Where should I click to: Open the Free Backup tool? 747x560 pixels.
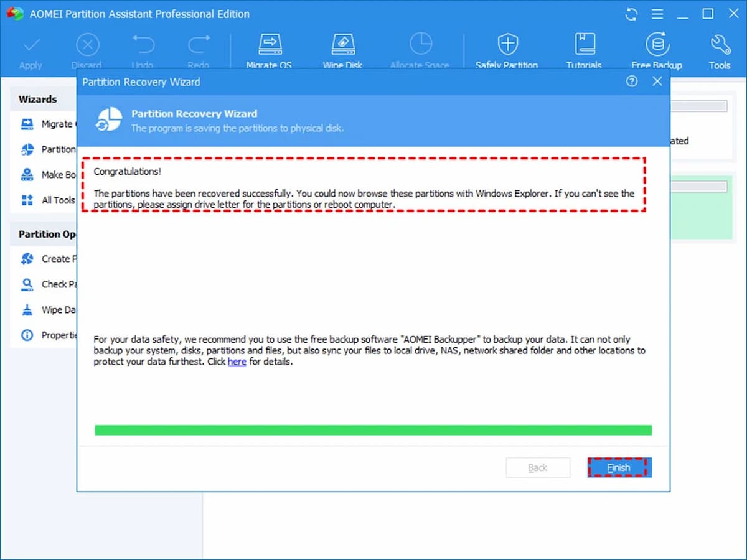(x=657, y=50)
